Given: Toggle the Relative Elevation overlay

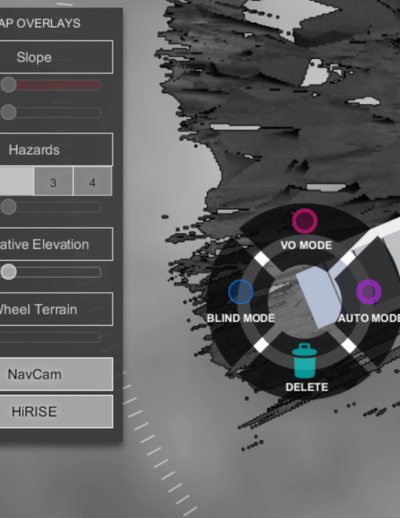Looking at the screenshot, I should point(56,244).
